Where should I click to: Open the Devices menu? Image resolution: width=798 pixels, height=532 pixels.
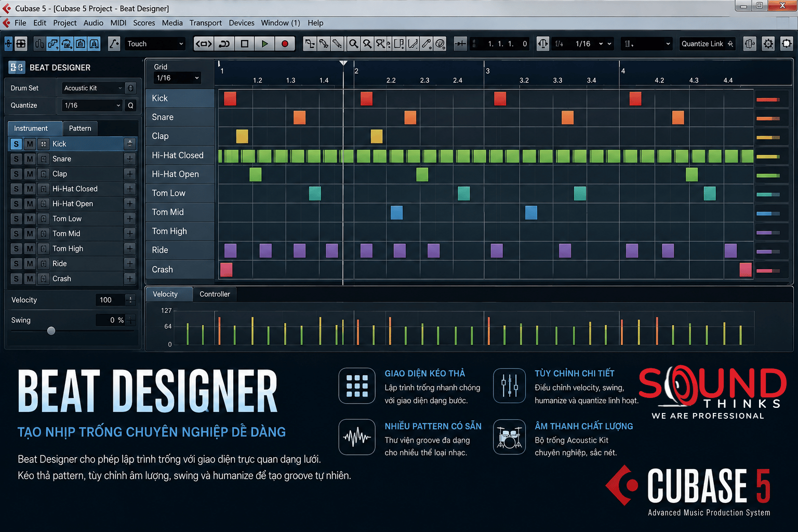(x=242, y=23)
